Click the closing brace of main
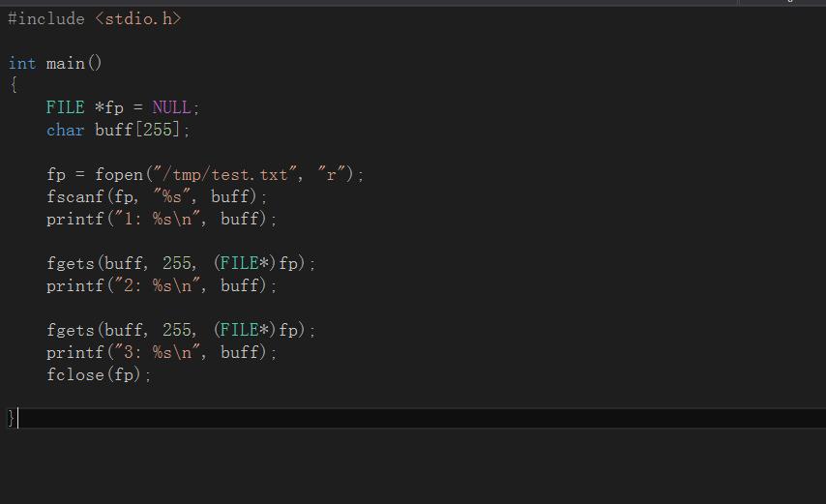Screen dimensions: 826x504 (x=12, y=418)
